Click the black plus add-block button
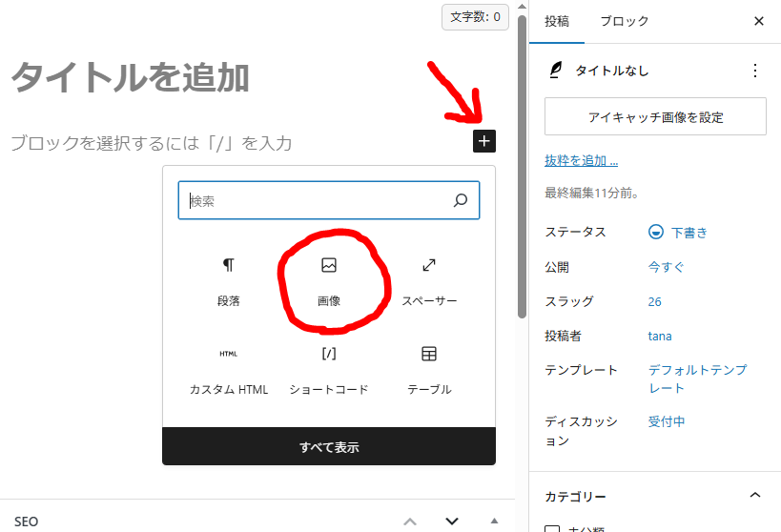The image size is (781, 532). tap(484, 141)
